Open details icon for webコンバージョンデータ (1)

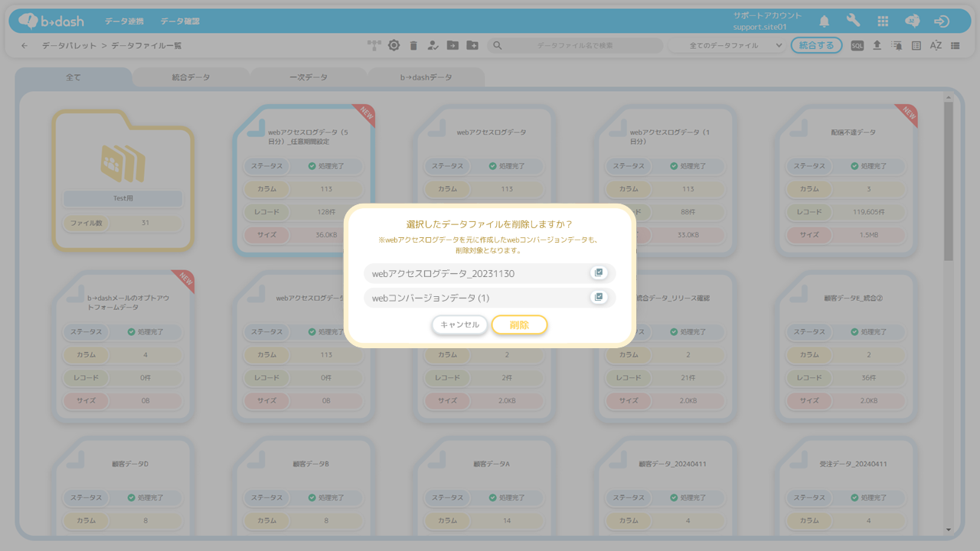(x=599, y=297)
